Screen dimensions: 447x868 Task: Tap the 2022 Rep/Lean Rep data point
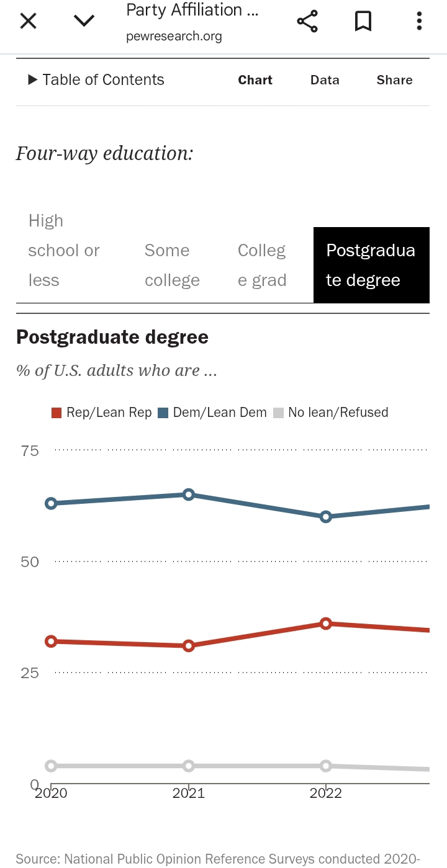tap(326, 624)
